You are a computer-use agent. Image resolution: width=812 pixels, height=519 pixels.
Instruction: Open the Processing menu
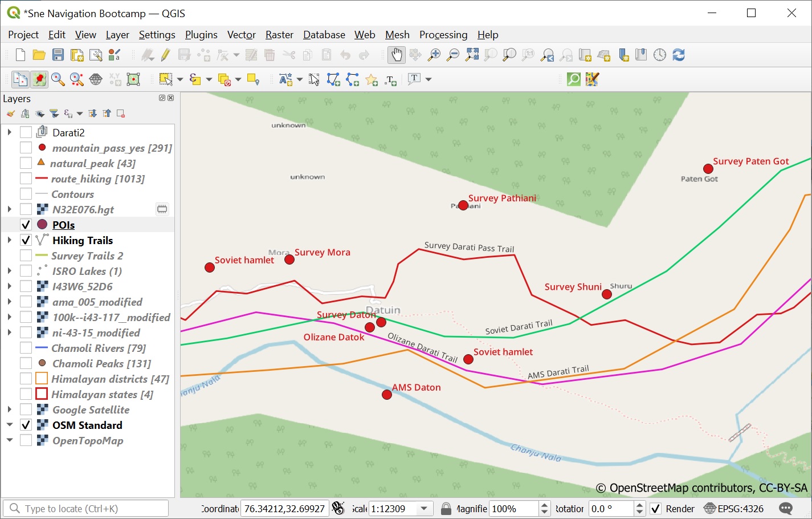(x=443, y=35)
